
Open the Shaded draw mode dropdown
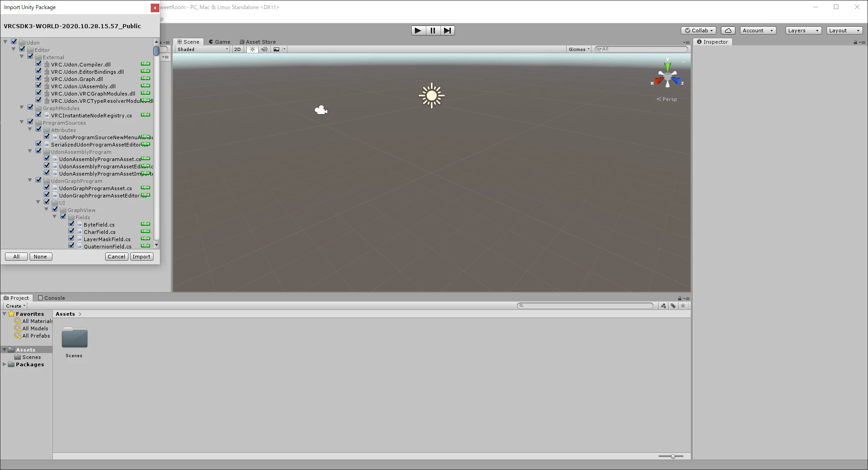[203, 49]
